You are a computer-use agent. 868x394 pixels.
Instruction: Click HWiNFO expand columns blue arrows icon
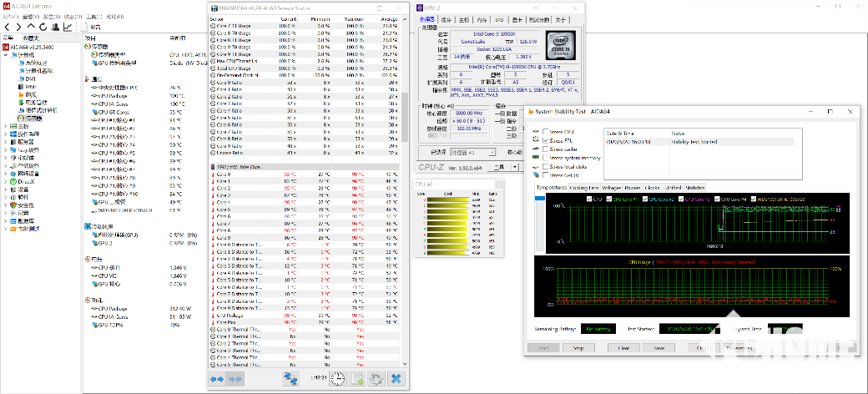[x=217, y=379]
